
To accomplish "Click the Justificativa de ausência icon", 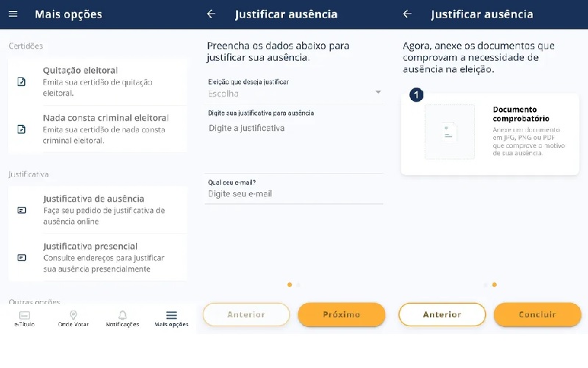I will (x=22, y=210).
